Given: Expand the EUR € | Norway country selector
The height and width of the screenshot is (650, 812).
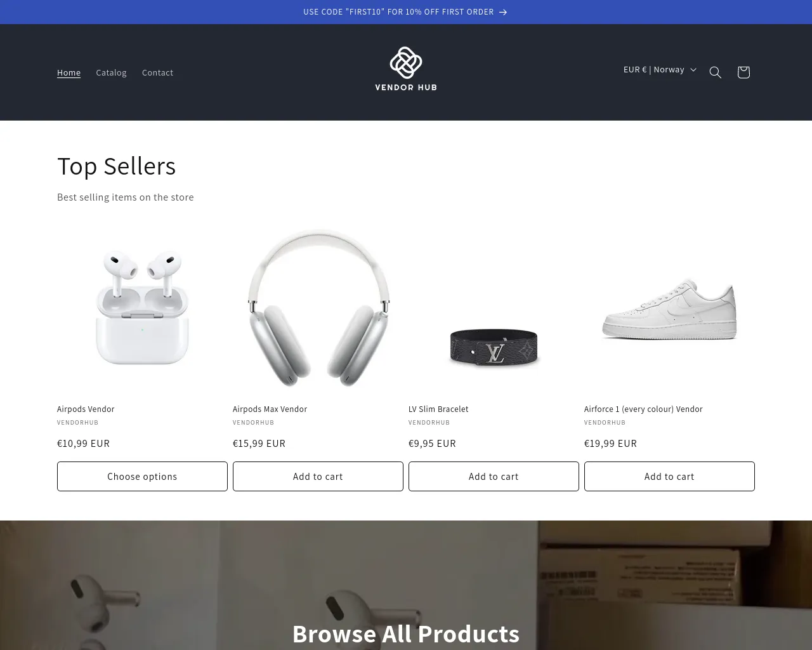Looking at the screenshot, I should click(x=660, y=70).
